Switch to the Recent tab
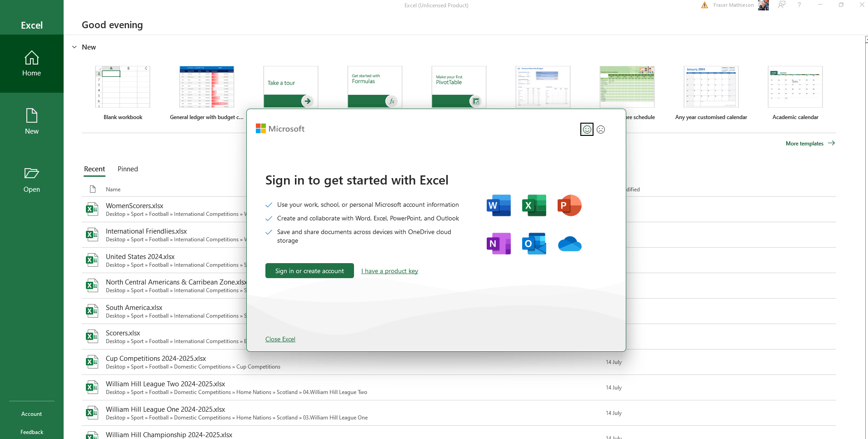 [x=95, y=169]
